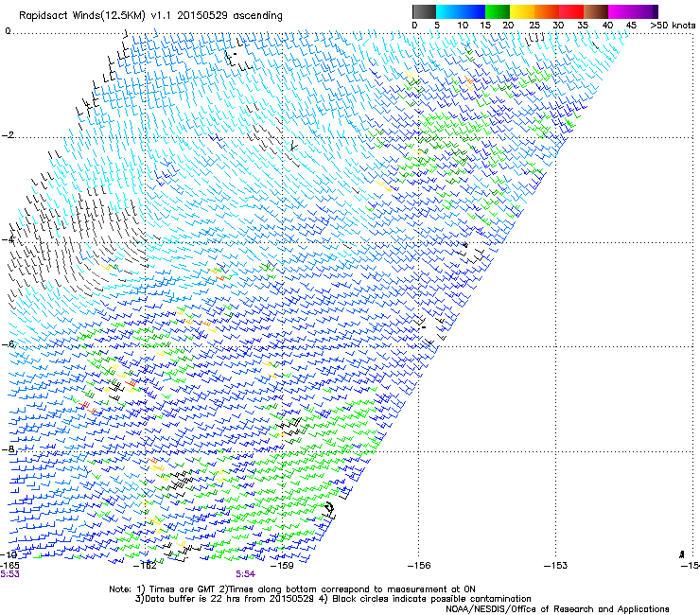Click the -153 longitude label
700x615 pixels.
point(556,566)
